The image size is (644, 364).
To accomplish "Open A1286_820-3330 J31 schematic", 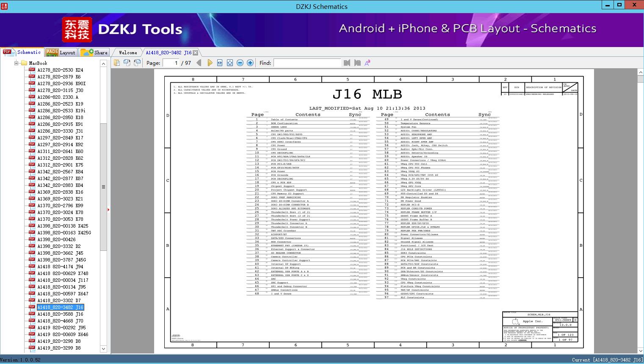I will (x=60, y=131).
